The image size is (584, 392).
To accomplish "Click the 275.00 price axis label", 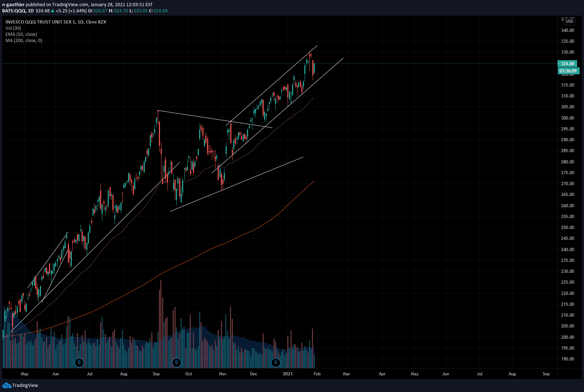I will [568, 173].
